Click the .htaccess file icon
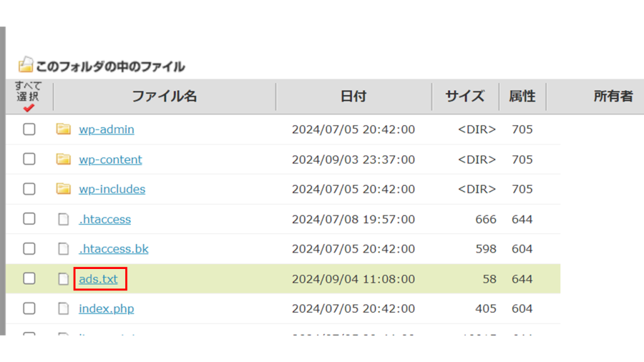The height and width of the screenshot is (362, 644). (x=63, y=219)
